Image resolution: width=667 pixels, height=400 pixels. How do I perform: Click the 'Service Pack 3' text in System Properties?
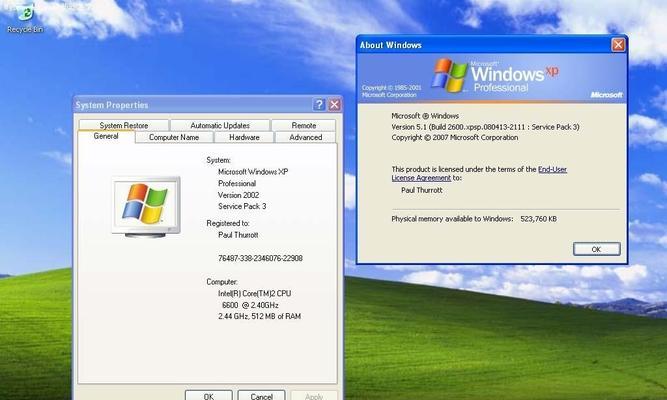click(242, 206)
